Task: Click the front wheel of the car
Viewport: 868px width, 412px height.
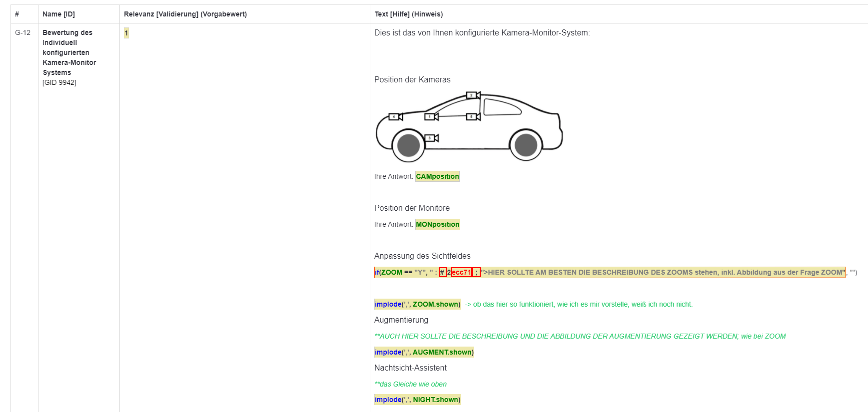Action: coord(409,145)
